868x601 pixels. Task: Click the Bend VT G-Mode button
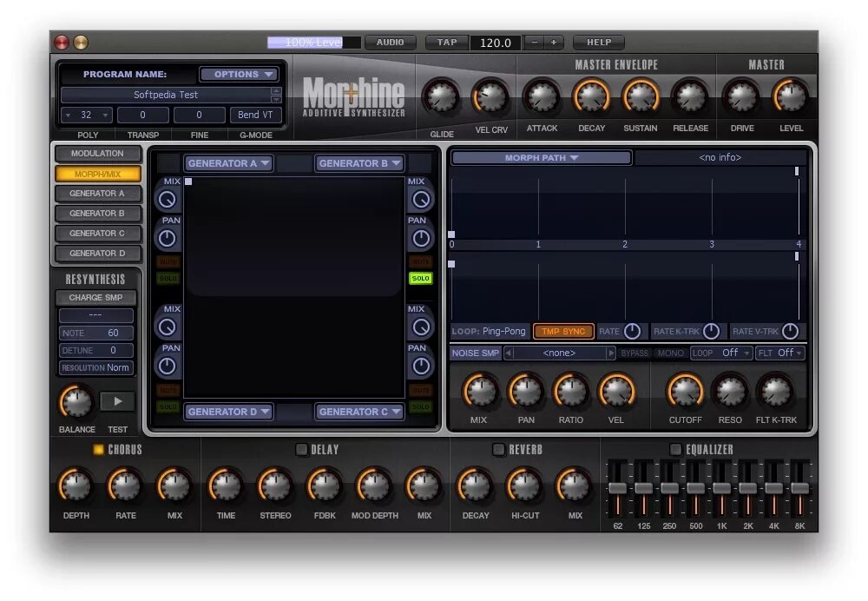tap(255, 115)
